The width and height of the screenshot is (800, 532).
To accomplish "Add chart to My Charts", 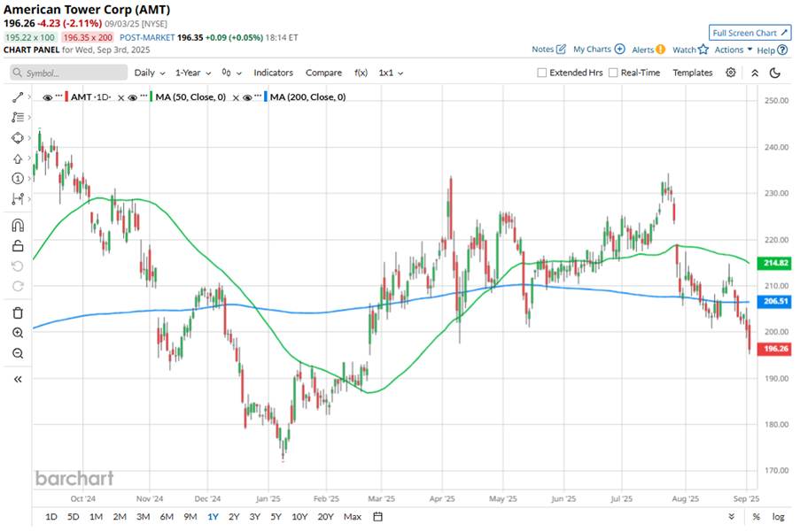I will [x=599, y=50].
